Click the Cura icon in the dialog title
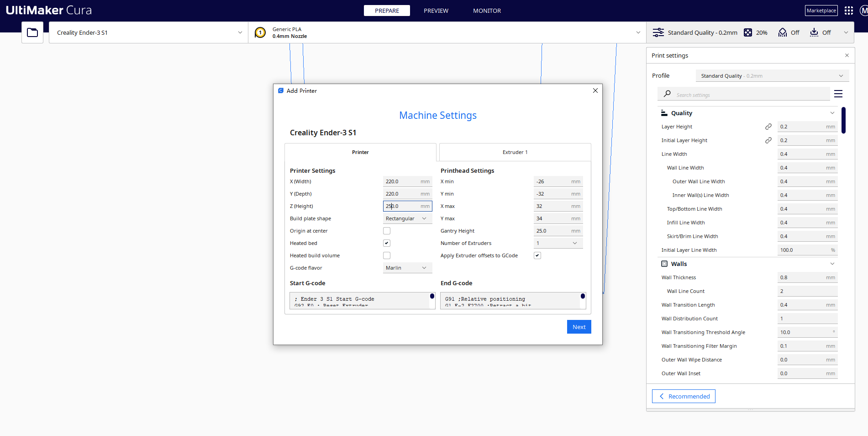 click(281, 90)
